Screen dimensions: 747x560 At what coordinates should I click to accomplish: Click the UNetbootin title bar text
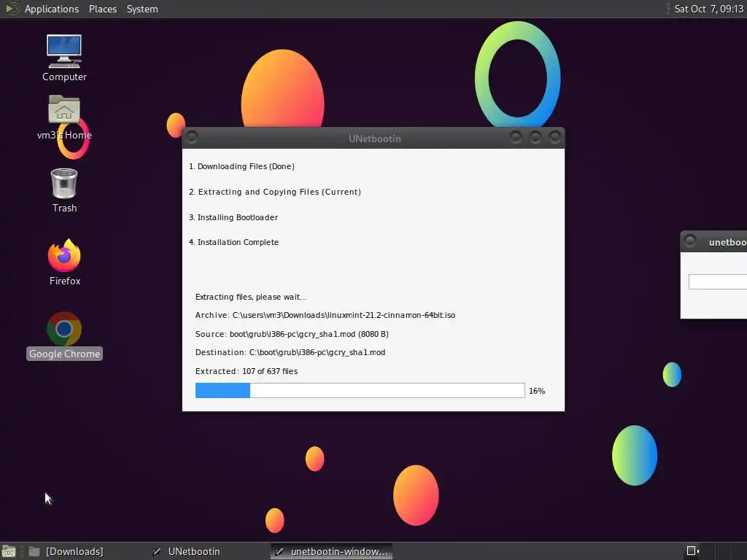point(374,139)
